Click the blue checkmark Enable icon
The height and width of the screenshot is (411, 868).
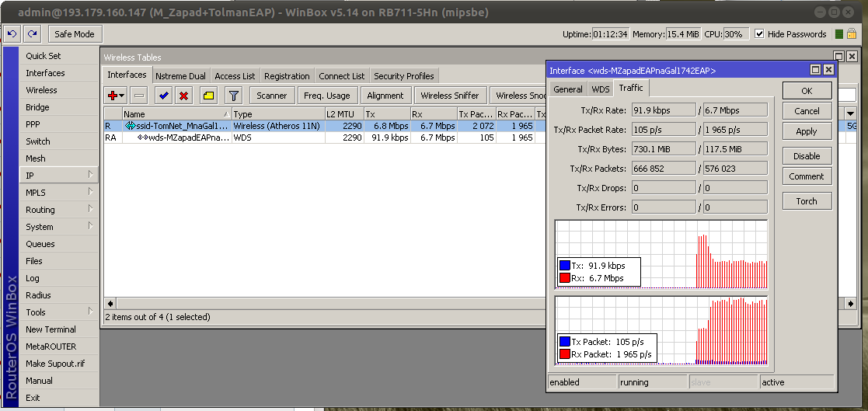163,96
